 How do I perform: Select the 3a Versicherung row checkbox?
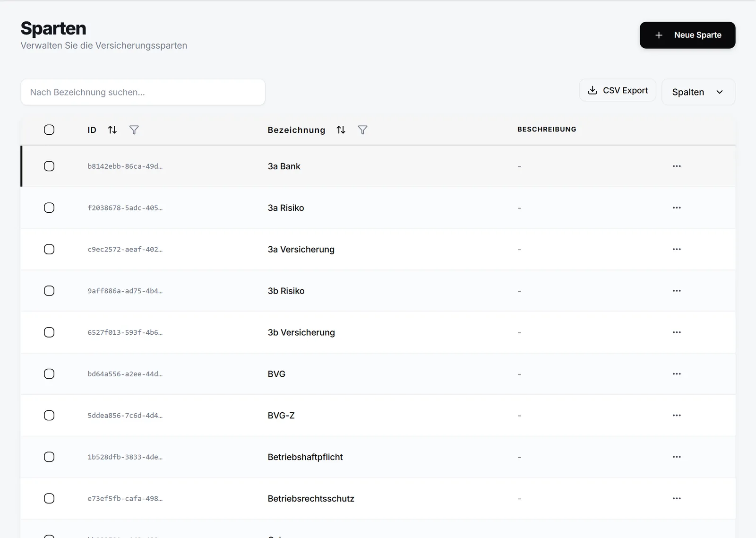(x=49, y=249)
